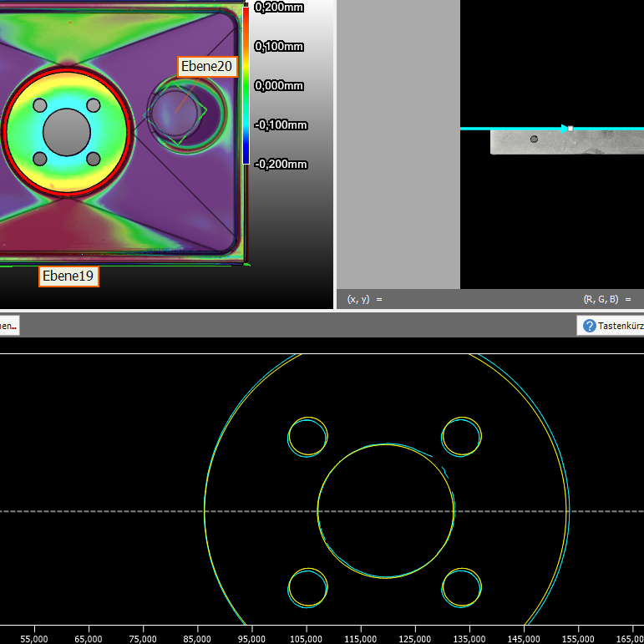Click the bottom-left small bolt hole in profile view

[x=307, y=588]
